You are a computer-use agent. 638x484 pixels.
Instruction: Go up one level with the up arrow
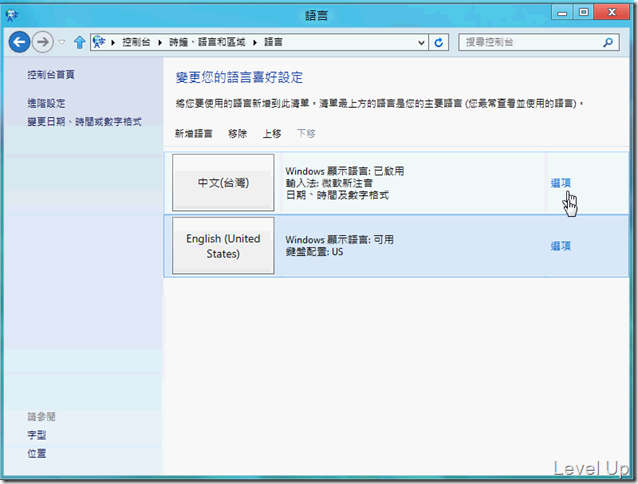click(79, 42)
